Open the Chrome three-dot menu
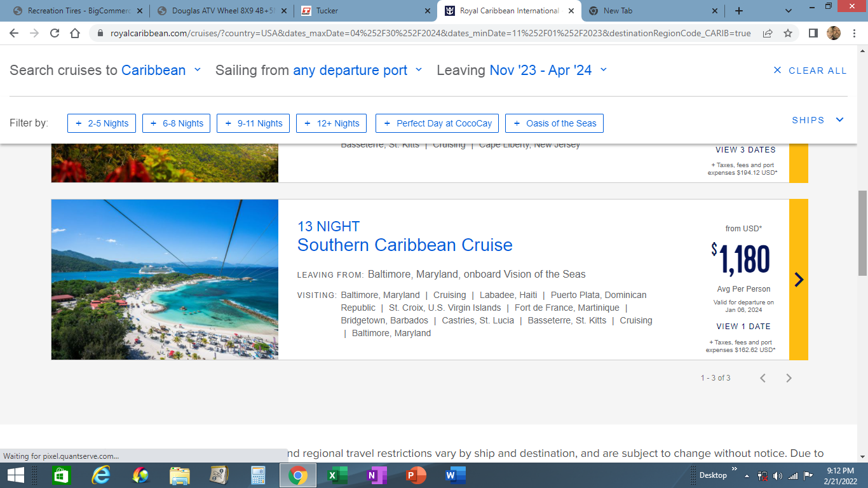Screen dimensions: 868x488 tap(854, 33)
